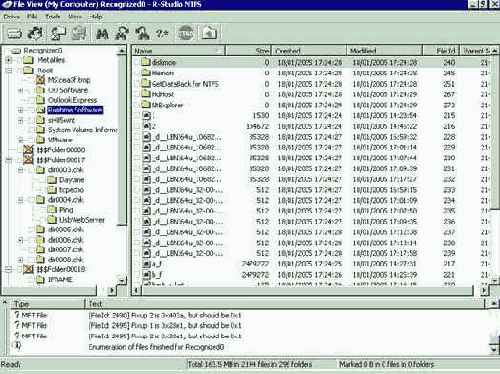
Task: Click the drive icon in the toolbar
Action: 14,34
